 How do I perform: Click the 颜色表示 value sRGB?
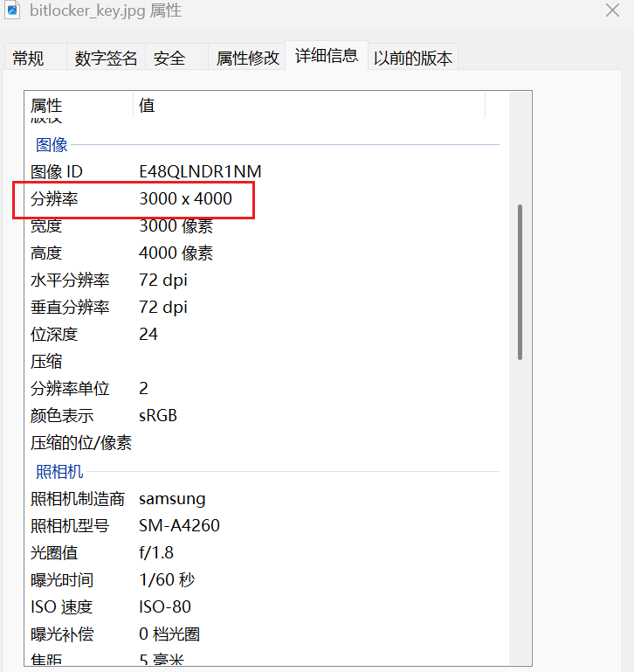tap(158, 416)
